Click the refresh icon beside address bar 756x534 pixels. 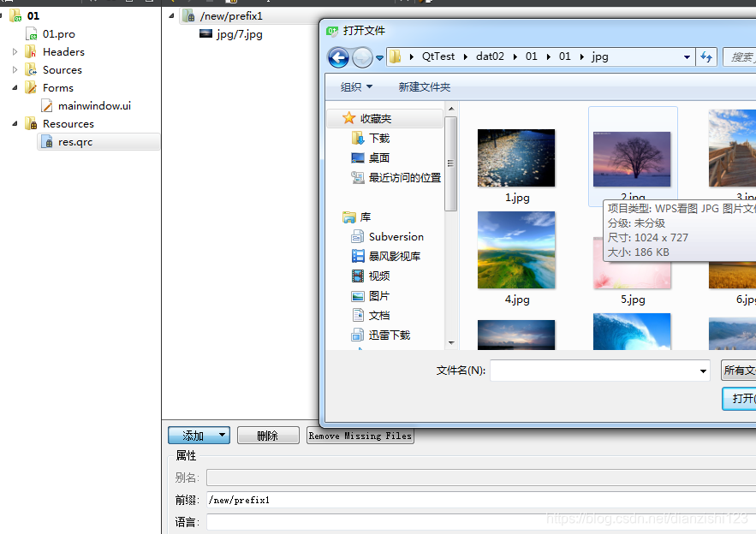[706, 57]
